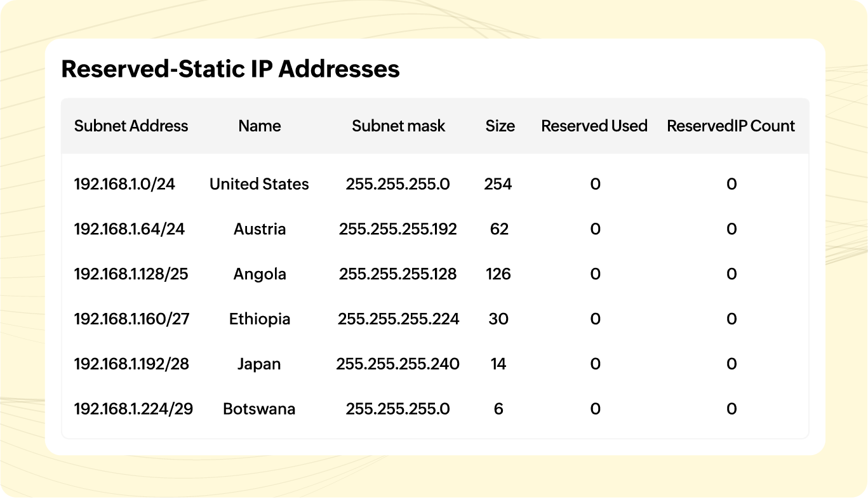The width and height of the screenshot is (868, 504).
Task: Select the Austria name cell
Action: pos(259,229)
